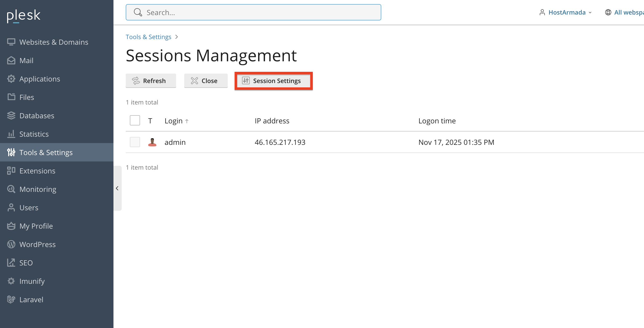Click logon time Nov 17, 2025 01:35 PM

[x=456, y=142]
